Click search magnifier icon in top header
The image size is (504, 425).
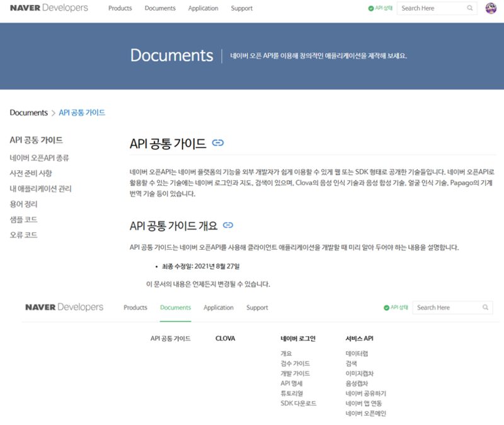pyautogui.click(x=469, y=8)
